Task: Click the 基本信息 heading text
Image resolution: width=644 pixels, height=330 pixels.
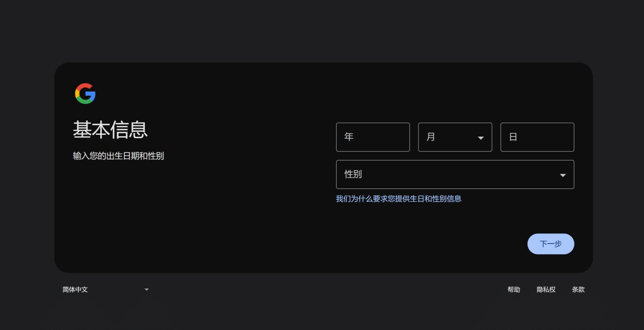Action: tap(110, 129)
